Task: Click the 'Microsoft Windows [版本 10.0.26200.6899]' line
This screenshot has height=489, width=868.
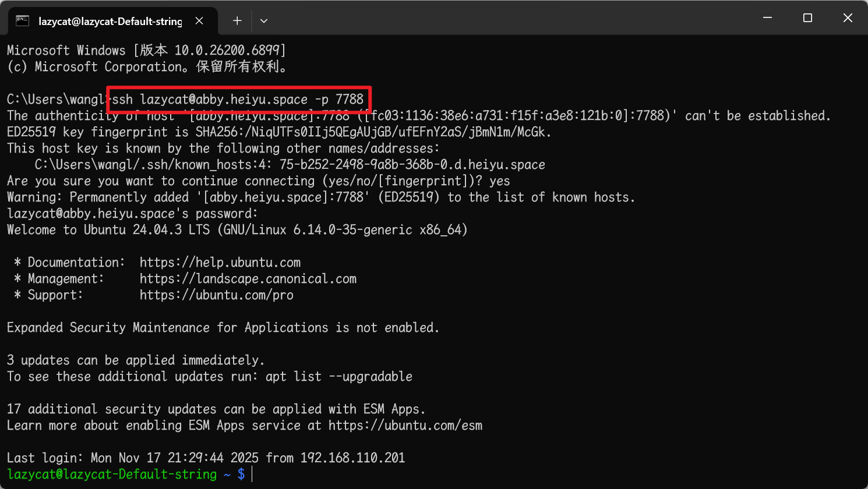Action: (146, 51)
